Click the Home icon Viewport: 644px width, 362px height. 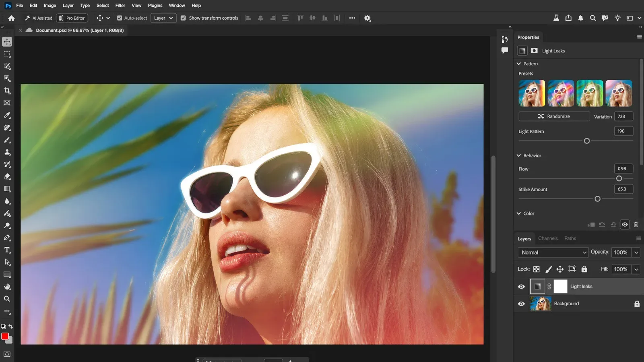pyautogui.click(x=11, y=18)
